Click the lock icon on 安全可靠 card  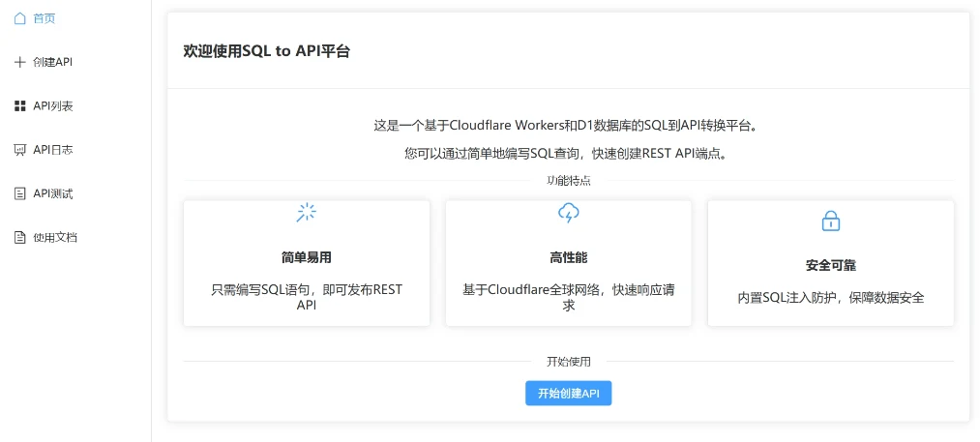coord(831,221)
